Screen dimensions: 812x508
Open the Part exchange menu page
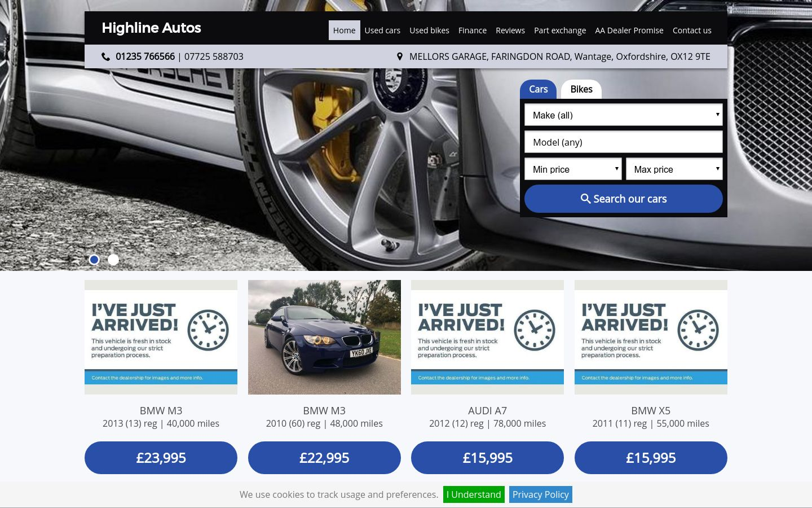[x=560, y=30]
